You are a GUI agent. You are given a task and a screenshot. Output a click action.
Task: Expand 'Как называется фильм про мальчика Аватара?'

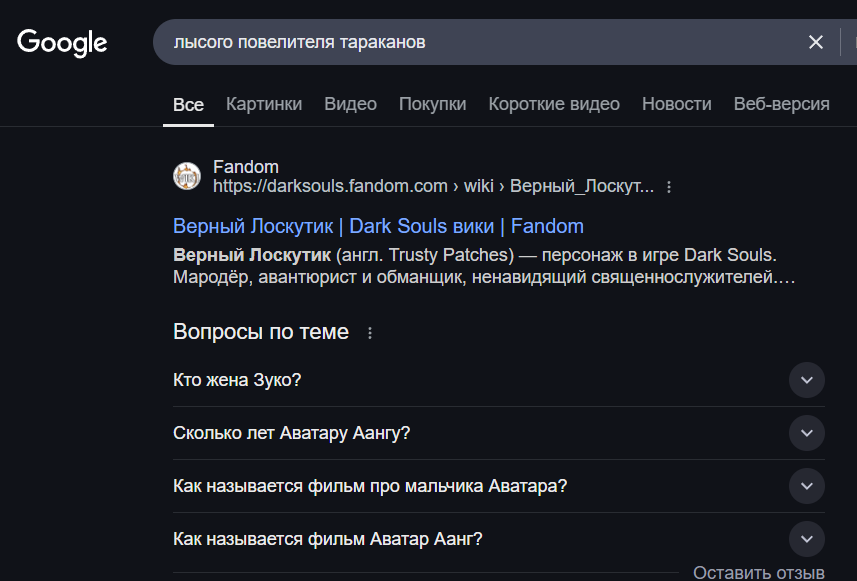point(807,486)
